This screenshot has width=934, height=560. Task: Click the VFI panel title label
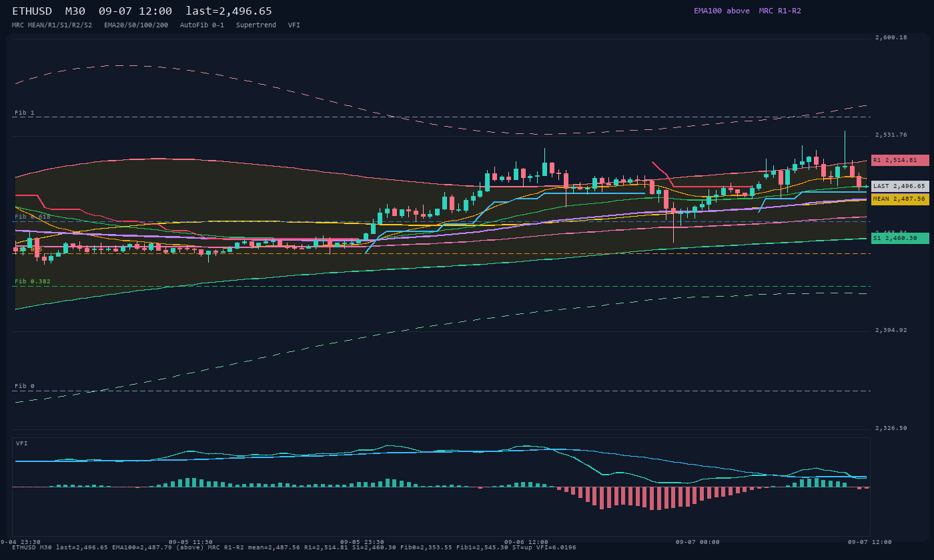coord(22,443)
